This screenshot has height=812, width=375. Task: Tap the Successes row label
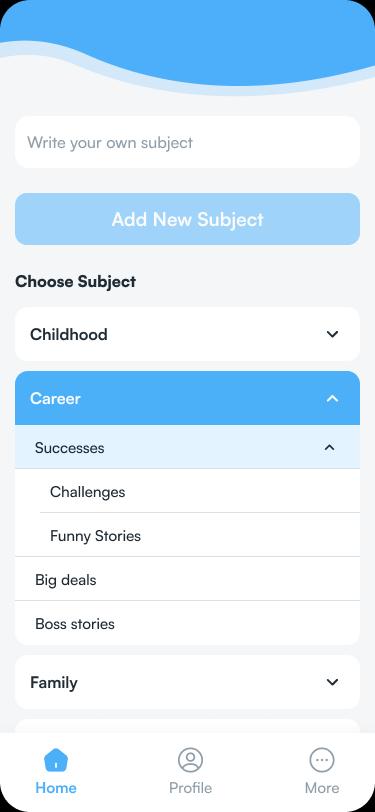69,447
